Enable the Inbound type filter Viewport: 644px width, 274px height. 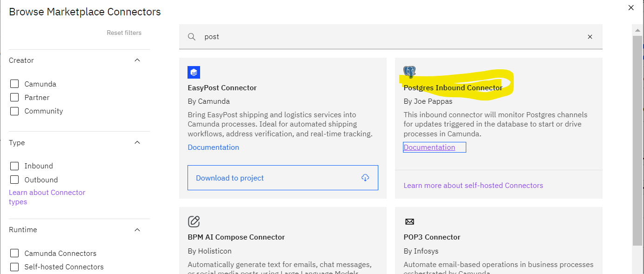14,166
